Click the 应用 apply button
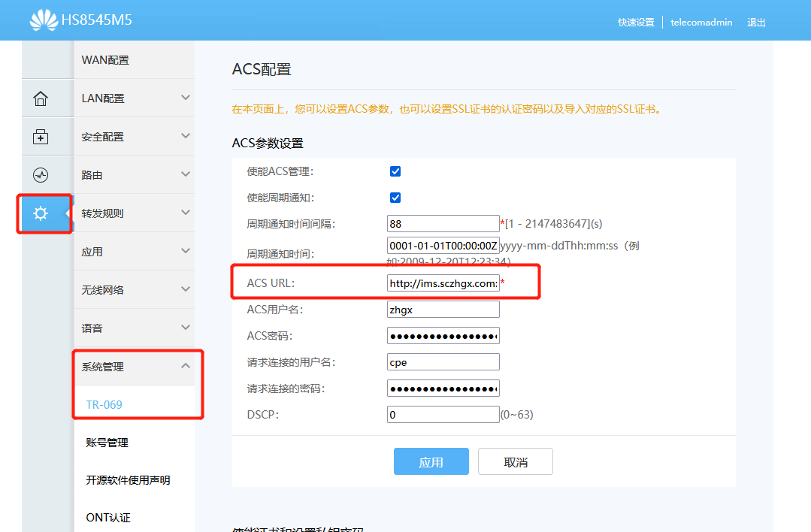The height and width of the screenshot is (532, 811). 431,462
